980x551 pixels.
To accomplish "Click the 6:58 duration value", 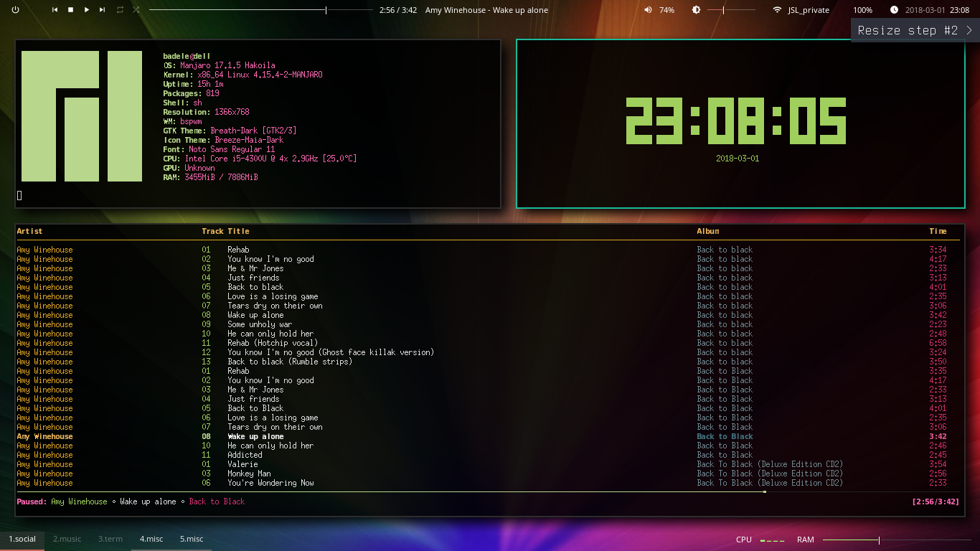I will coord(938,343).
